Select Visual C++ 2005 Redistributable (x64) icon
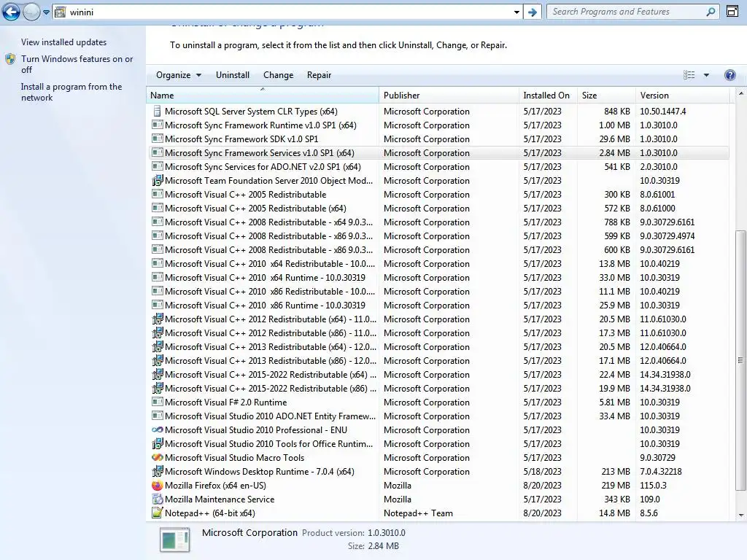 [158, 208]
